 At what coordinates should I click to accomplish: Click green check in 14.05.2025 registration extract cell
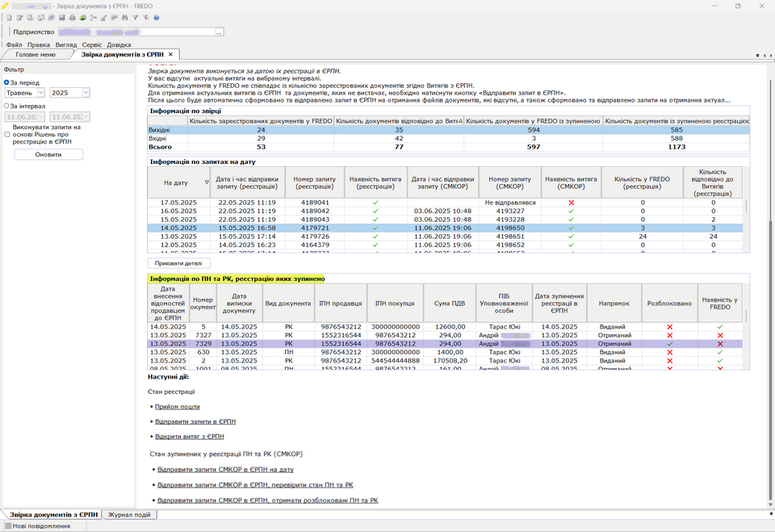coord(375,228)
